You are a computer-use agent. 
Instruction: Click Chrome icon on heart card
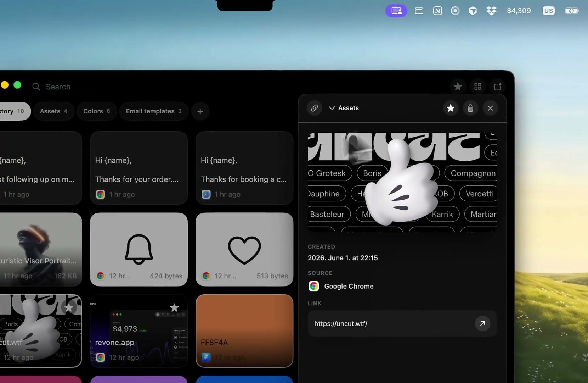coord(206,276)
